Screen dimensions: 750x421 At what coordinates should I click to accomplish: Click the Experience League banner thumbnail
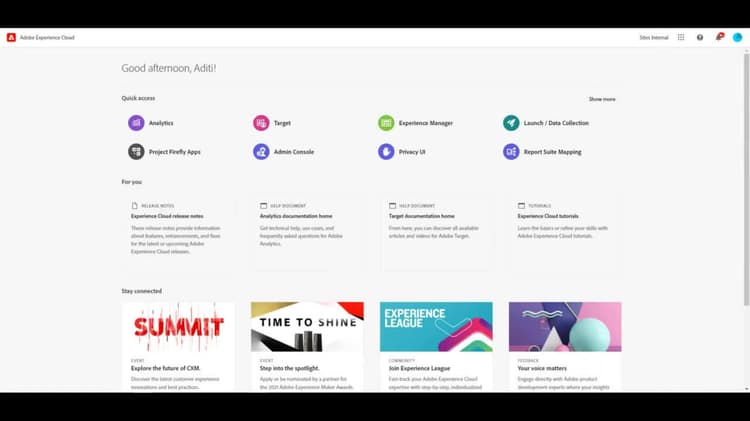(x=436, y=327)
